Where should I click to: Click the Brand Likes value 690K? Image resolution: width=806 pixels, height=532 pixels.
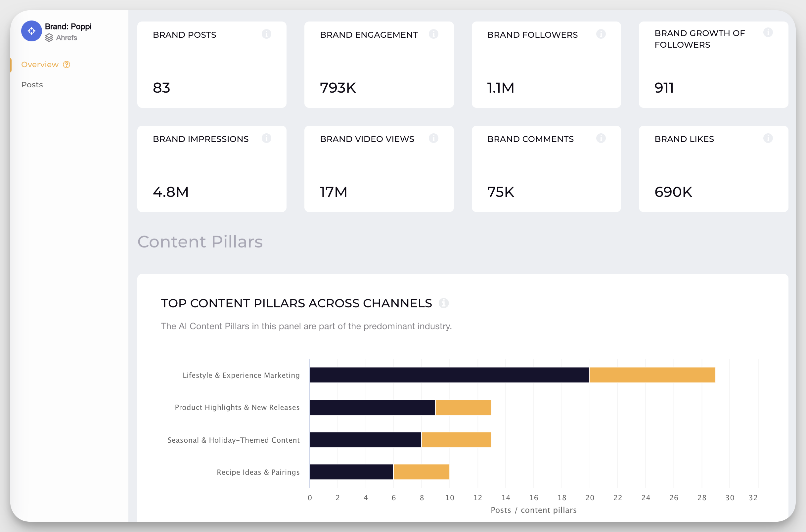coord(673,192)
